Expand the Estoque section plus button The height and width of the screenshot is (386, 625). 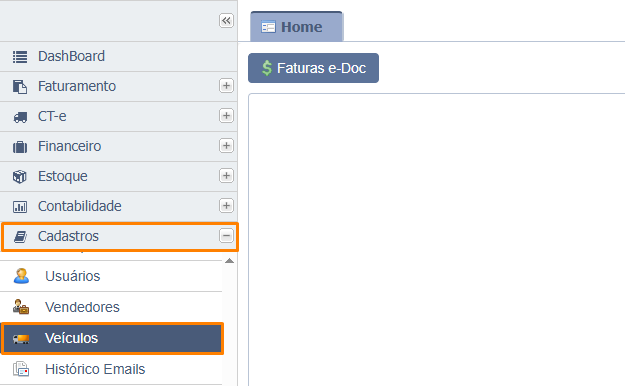pyautogui.click(x=226, y=175)
